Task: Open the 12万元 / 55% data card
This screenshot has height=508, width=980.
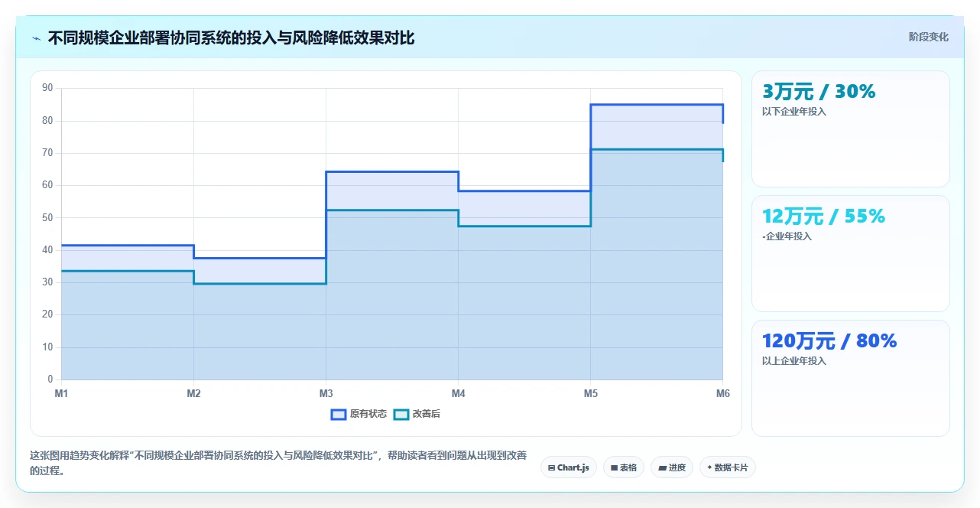Action: (x=851, y=254)
